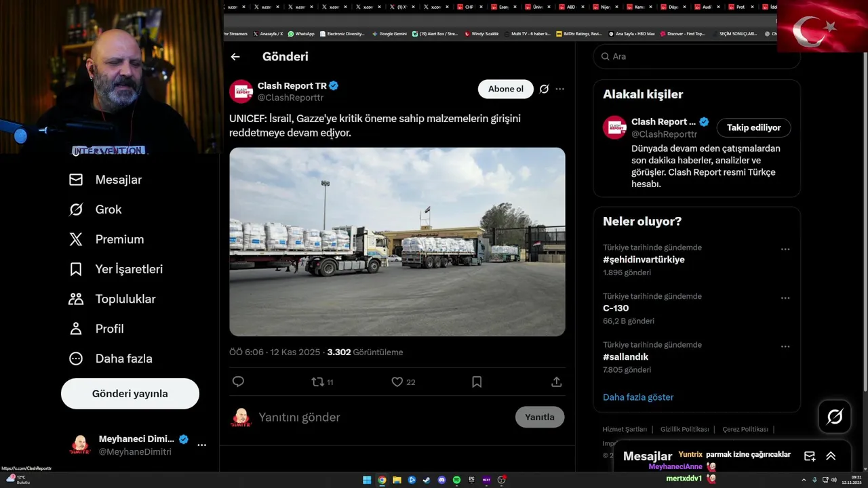Image resolution: width=868 pixels, height=488 pixels.
Task: Open the Electronic Diversity bookmark
Action: click(342, 33)
